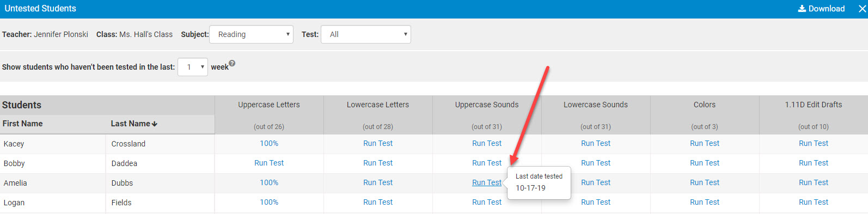This screenshot has height=214, width=868.
Task: Sort students by First Name header
Action: (23, 124)
